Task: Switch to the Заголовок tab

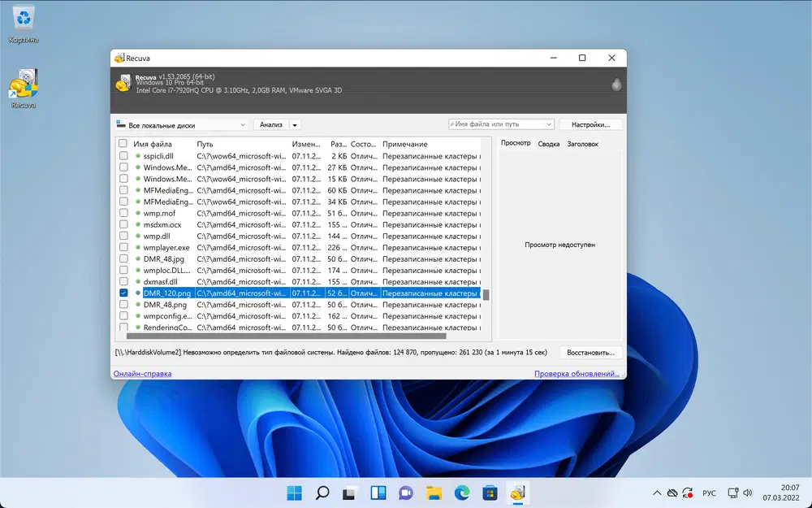Action: 582,144
